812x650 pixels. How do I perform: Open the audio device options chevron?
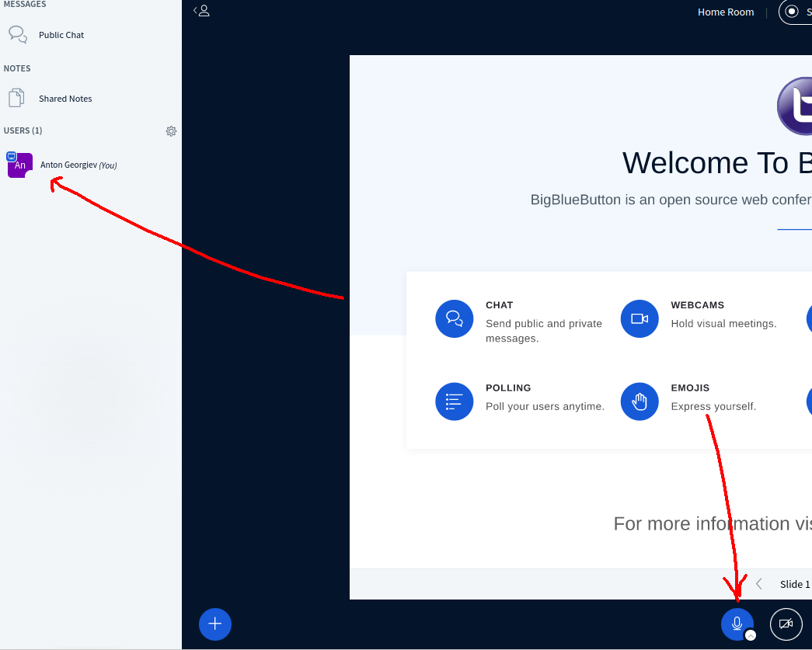pos(750,634)
